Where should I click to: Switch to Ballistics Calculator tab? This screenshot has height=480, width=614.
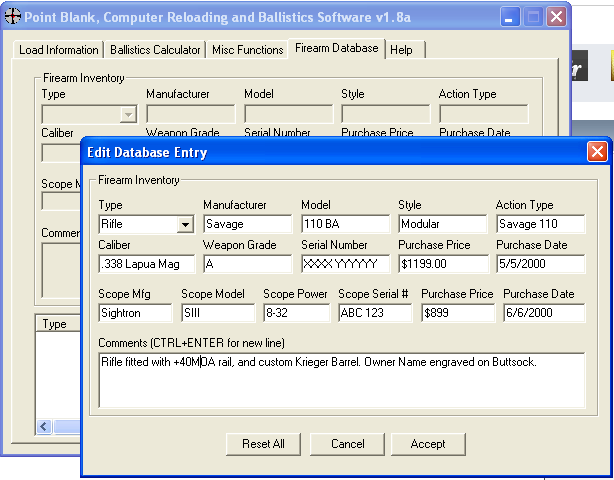(155, 50)
